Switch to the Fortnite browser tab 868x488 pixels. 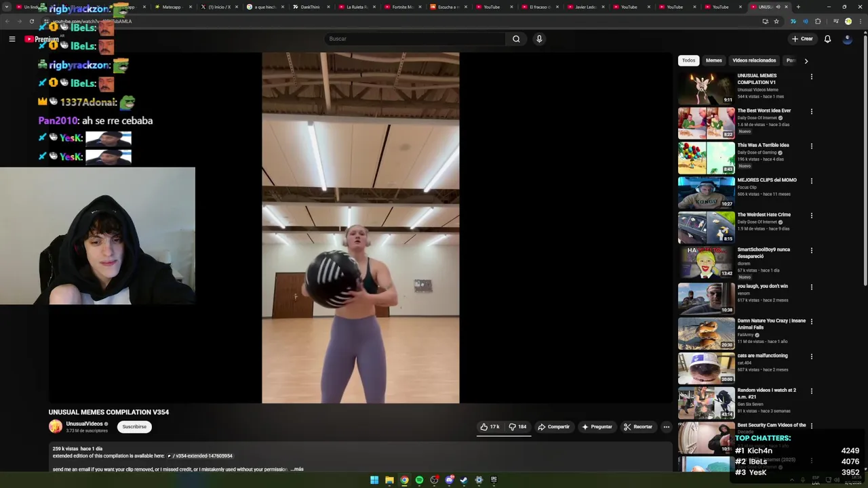pos(402,7)
